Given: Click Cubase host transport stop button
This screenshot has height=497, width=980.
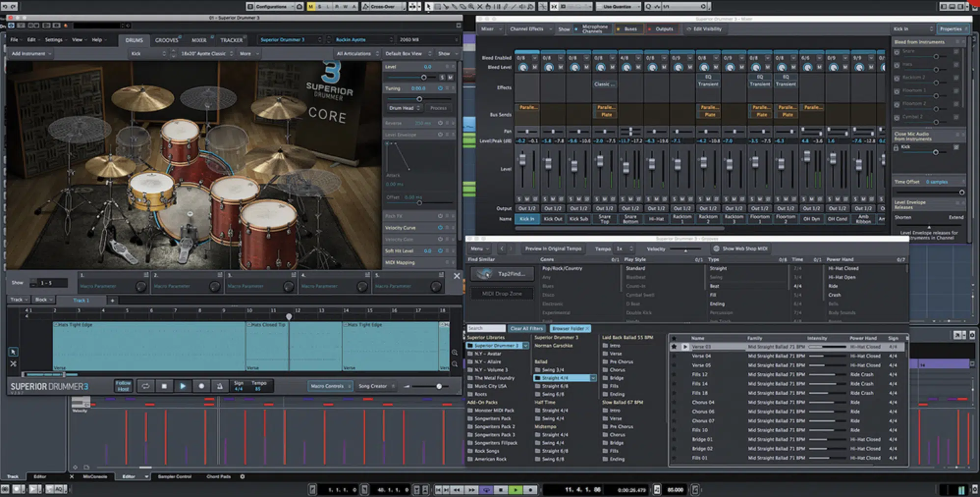Looking at the screenshot, I should pyautogui.click(x=500, y=490).
